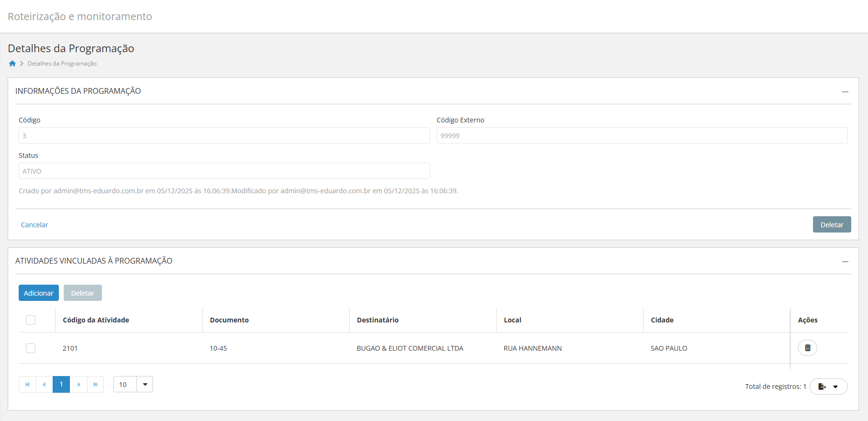The height and width of the screenshot is (421, 868).
Task: Open the export records menu
Action: [828, 387]
